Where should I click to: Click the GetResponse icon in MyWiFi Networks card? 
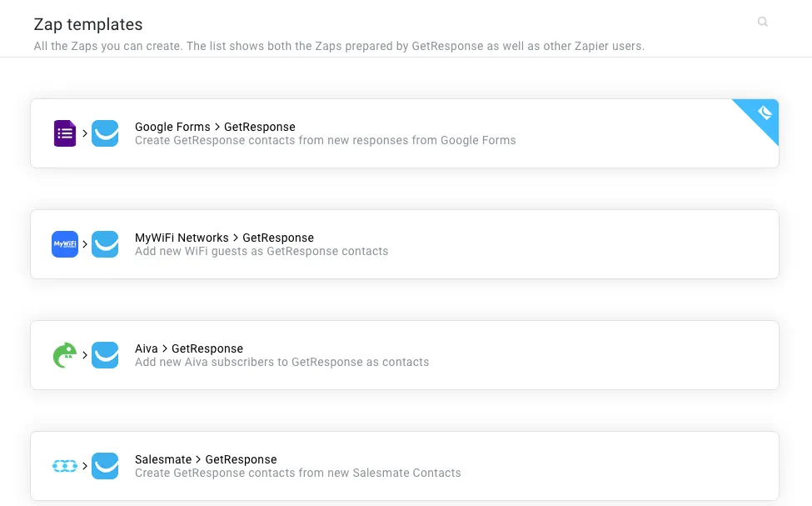105,244
